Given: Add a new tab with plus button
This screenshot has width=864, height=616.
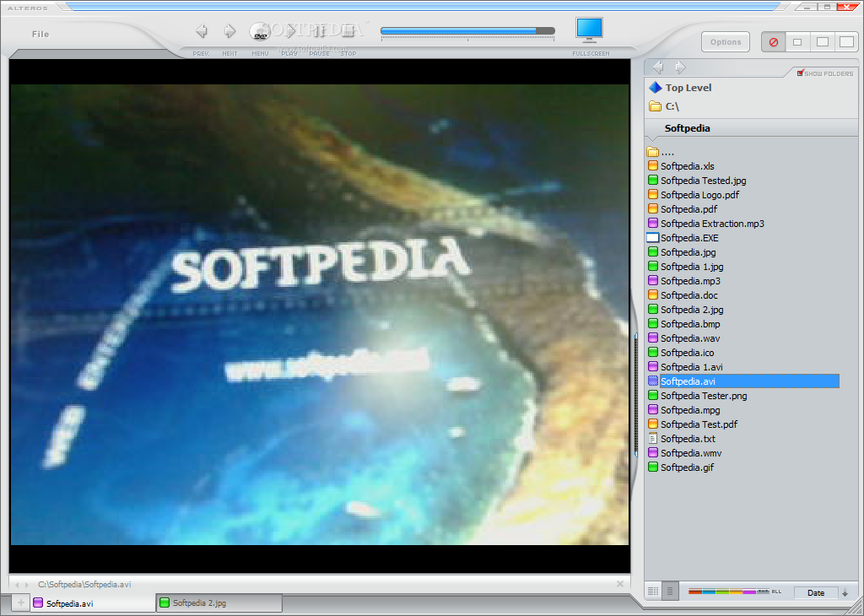Looking at the screenshot, I should point(21,602).
